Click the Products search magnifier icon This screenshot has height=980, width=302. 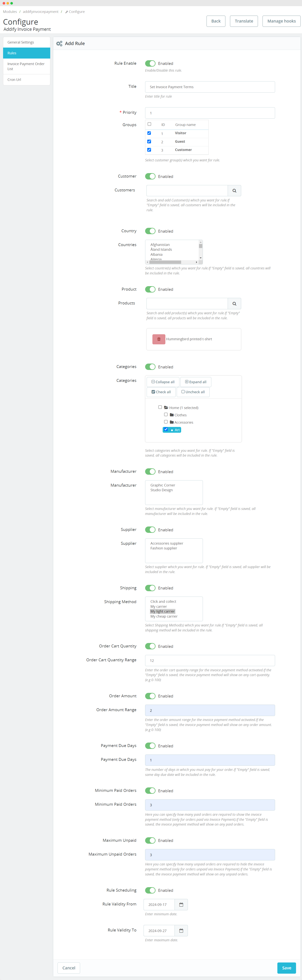pyautogui.click(x=234, y=303)
